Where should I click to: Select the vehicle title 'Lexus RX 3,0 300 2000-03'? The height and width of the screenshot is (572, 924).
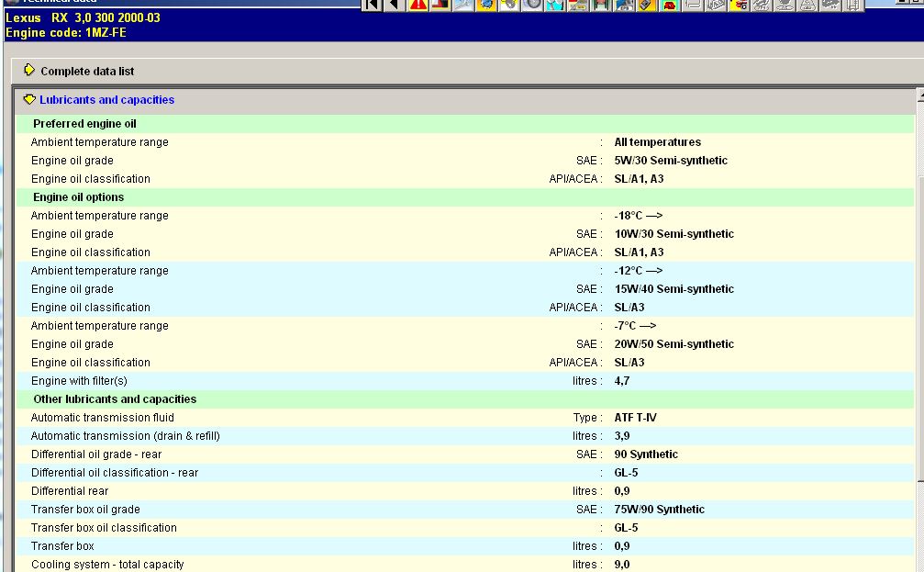(83, 17)
